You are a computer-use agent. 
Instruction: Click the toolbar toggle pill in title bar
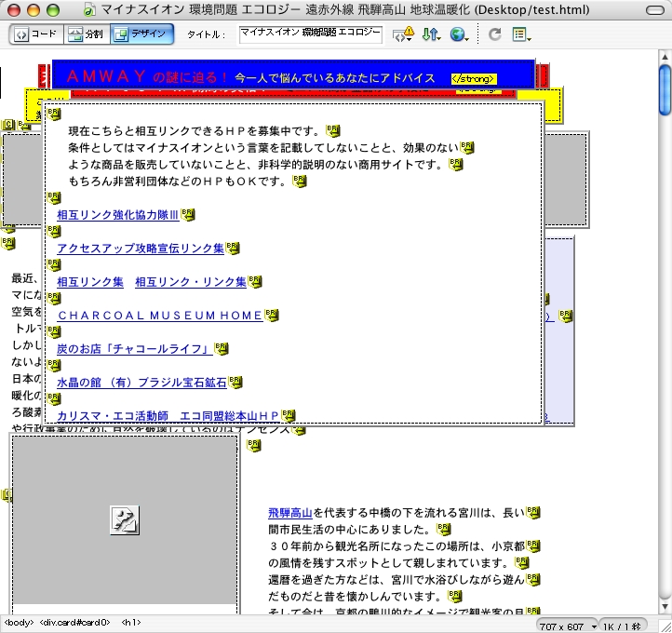point(655,10)
